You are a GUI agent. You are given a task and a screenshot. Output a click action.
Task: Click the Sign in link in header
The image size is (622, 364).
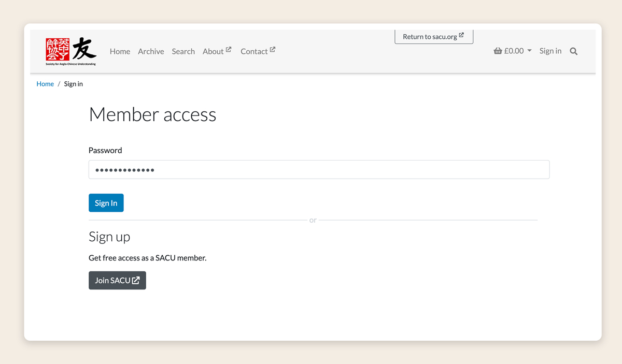click(x=550, y=51)
